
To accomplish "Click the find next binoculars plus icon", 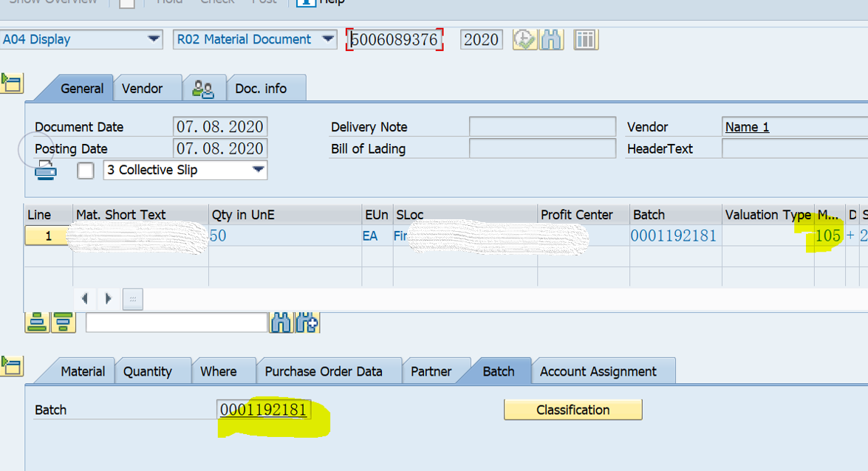I will tap(307, 322).
